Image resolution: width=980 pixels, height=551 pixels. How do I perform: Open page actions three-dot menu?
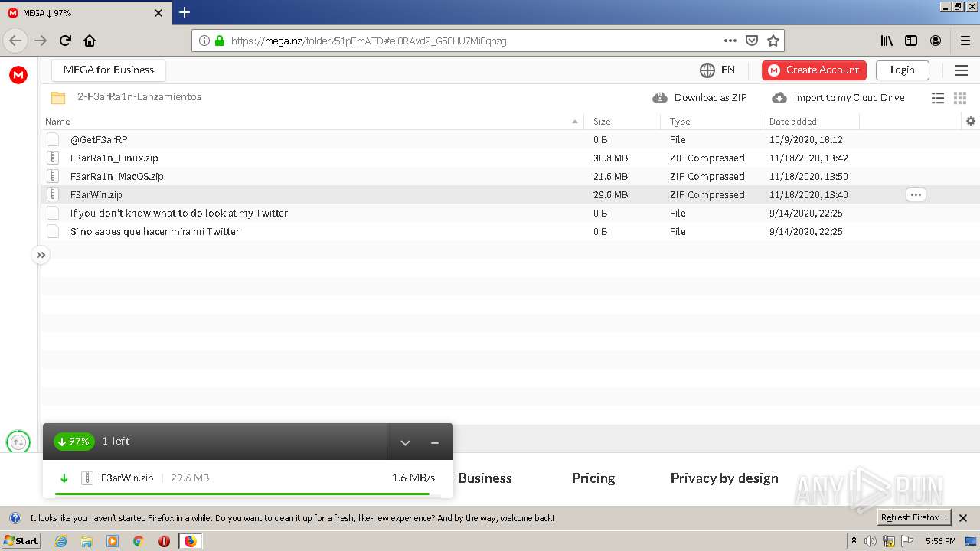pyautogui.click(x=730, y=41)
